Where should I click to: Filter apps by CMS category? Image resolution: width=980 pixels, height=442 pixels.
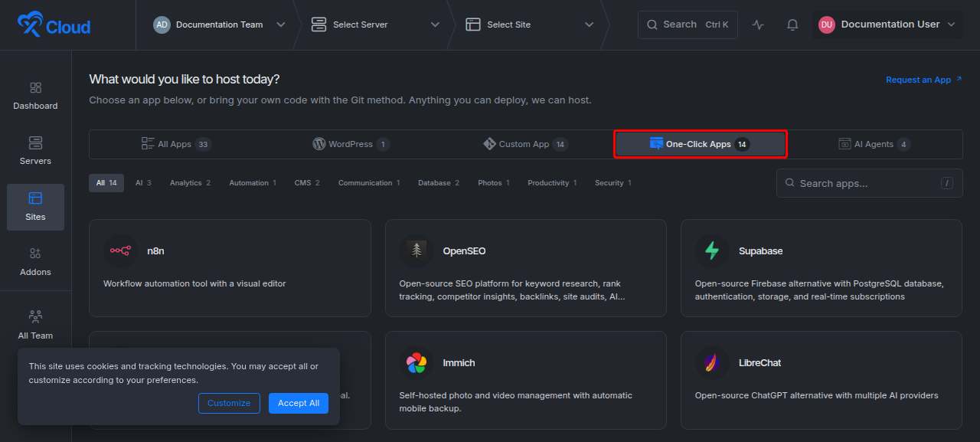[307, 183]
